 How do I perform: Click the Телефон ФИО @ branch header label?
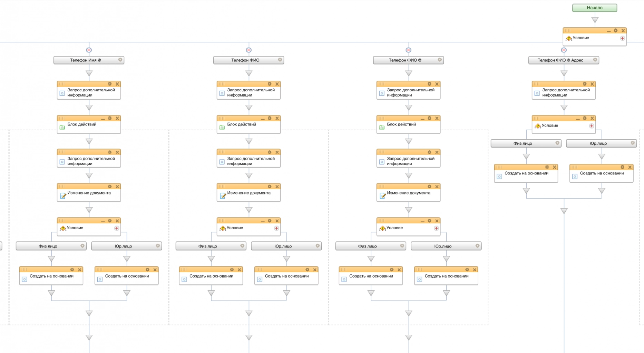[x=405, y=60]
